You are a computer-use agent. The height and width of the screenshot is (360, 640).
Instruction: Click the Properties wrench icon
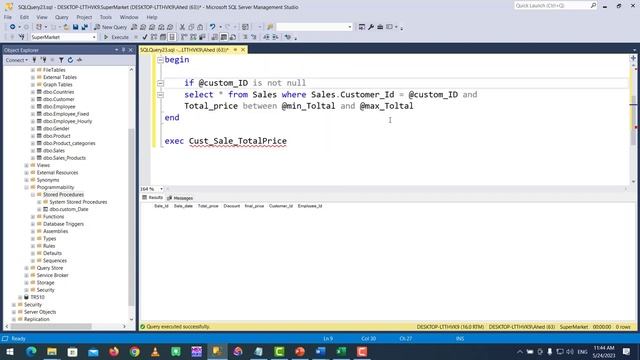click(371, 27)
